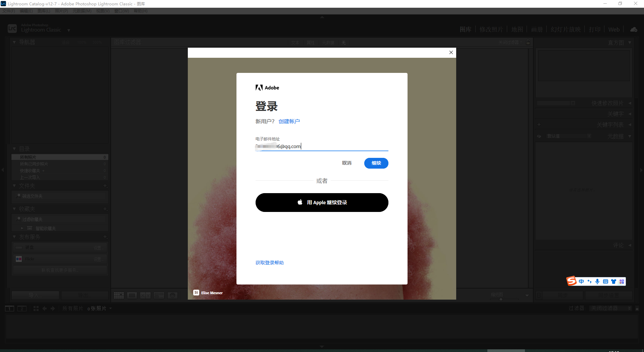The width and height of the screenshot is (644, 352).
Task: Switch to loupe view icon
Action: (132, 296)
